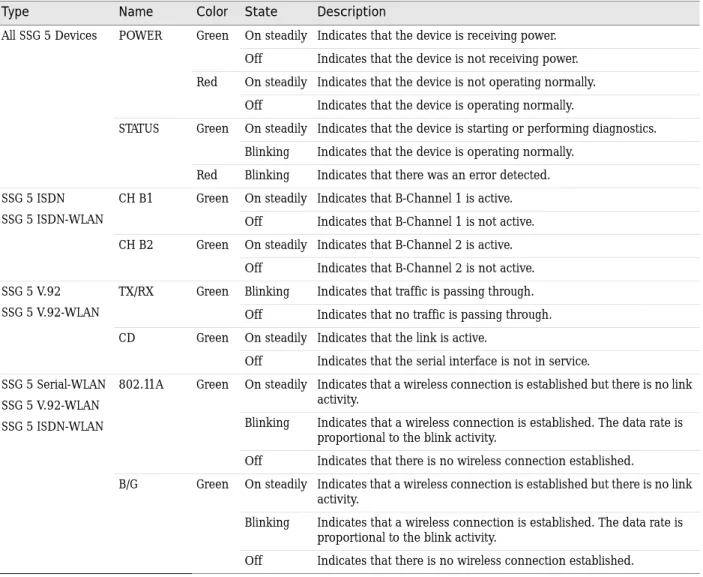This screenshot has height=577, width=703.
Task: Select the 'POWER' name cell
Action: click(140, 35)
